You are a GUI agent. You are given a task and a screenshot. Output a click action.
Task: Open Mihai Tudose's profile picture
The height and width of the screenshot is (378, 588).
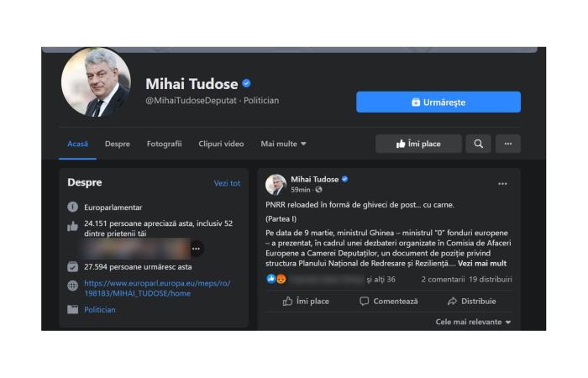pyautogui.click(x=96, y=82)
